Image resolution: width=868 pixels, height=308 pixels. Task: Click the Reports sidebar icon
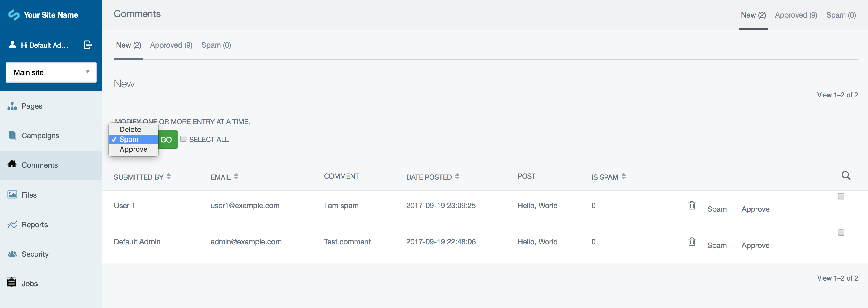12,224
